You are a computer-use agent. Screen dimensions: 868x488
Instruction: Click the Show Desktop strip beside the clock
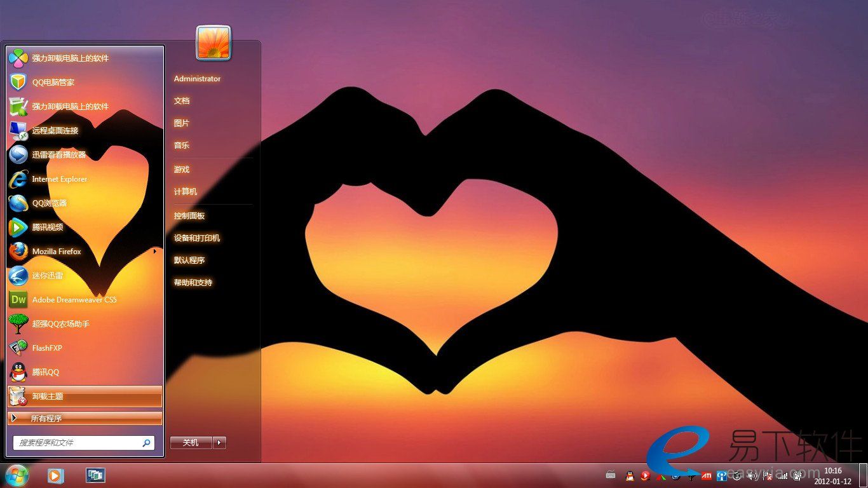click(x=863, y=475)
